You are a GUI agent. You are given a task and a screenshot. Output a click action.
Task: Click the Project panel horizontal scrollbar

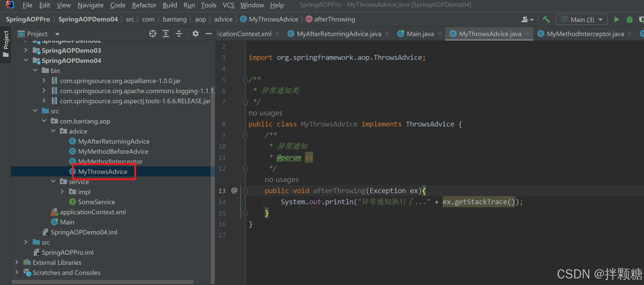(102, 282)
